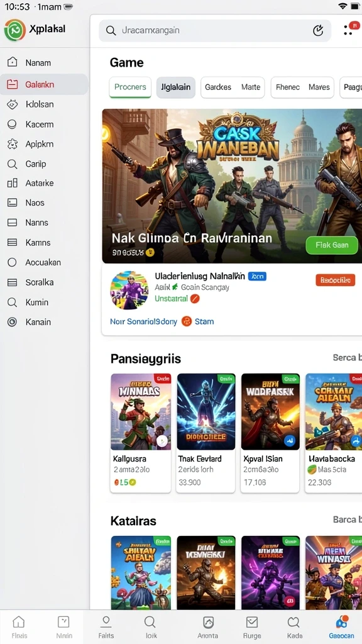The width and height of the screenshot is (362, 644).
Task: Click the magnifier icon in search bar
Action: pos(111,30)
